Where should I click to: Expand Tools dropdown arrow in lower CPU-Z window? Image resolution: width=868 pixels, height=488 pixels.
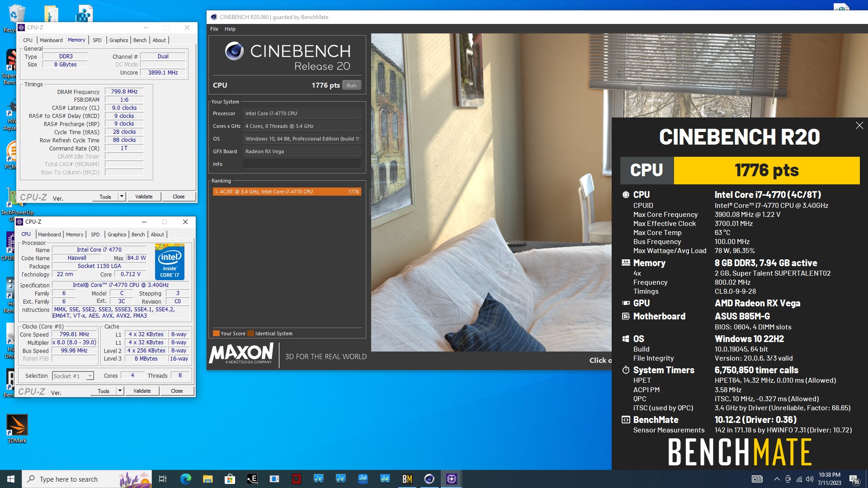pos(120,391)
